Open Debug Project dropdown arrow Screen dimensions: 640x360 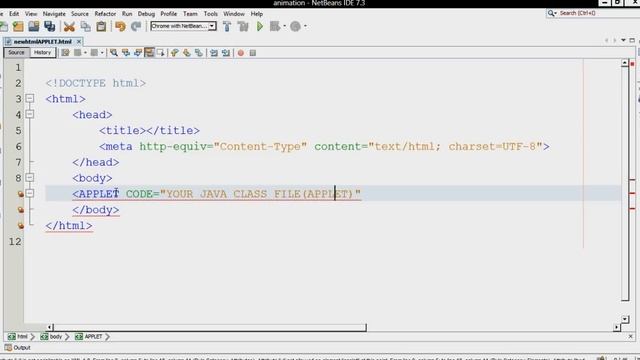(x=284, y=27)
